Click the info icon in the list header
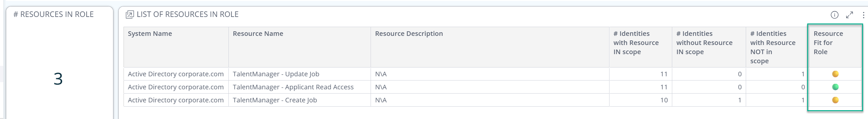The image size is (868, 119). tap(834, 15)
